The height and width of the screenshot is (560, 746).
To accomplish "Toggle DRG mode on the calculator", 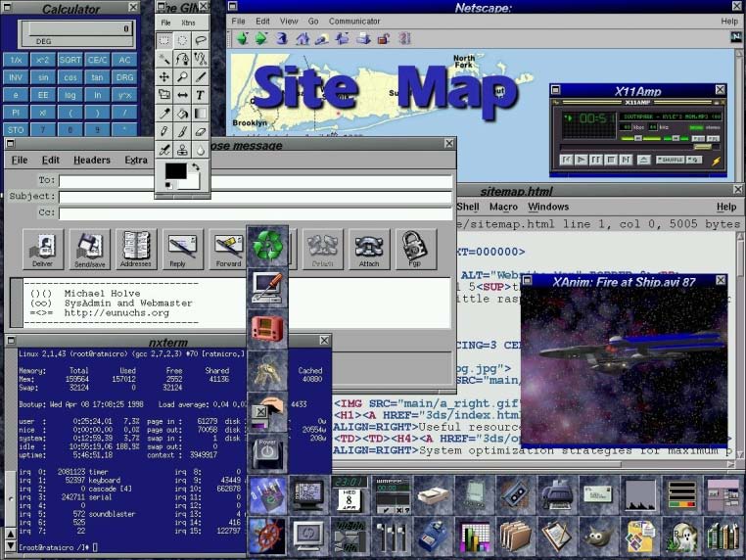I will point(124,77).
